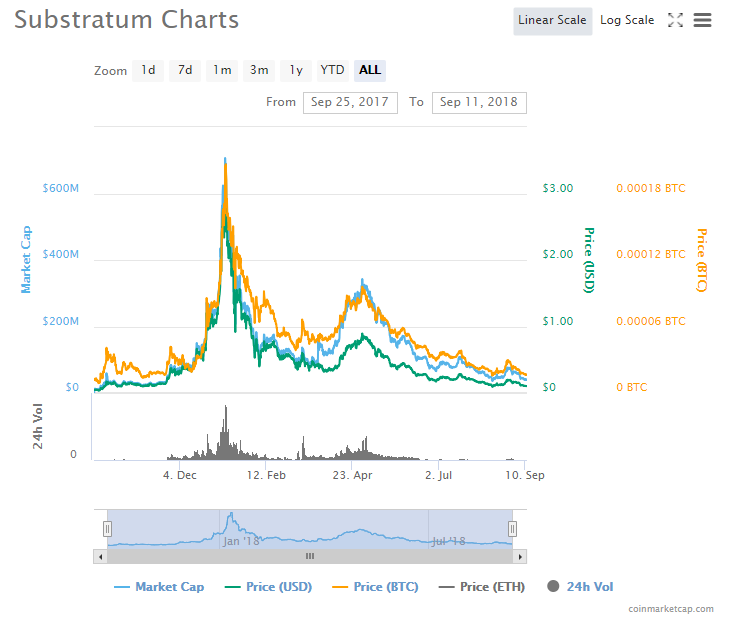Screen dimensions: 739x623
Task: Click the Jan '18 navigator label
Action: coord(241,541)
